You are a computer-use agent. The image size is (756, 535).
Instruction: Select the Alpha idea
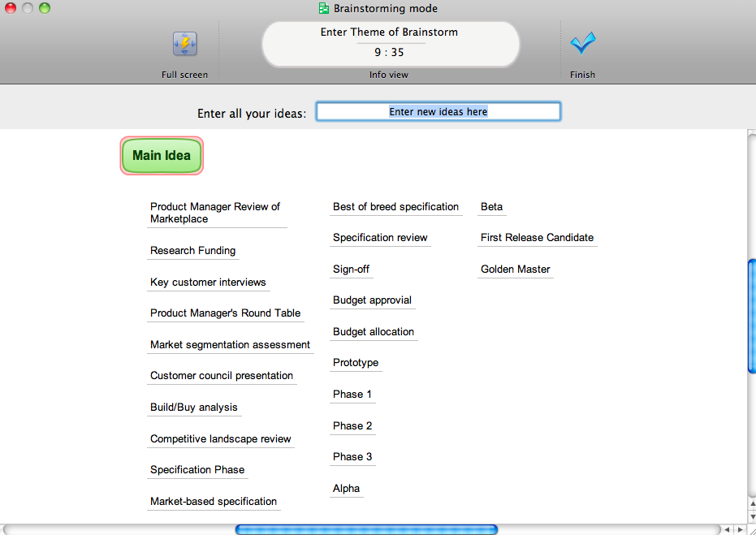346,488
